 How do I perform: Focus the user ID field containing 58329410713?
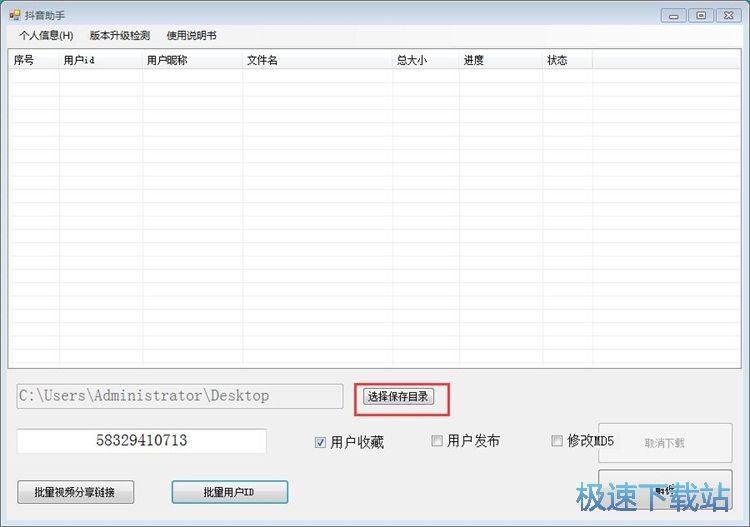click(141, 441)
